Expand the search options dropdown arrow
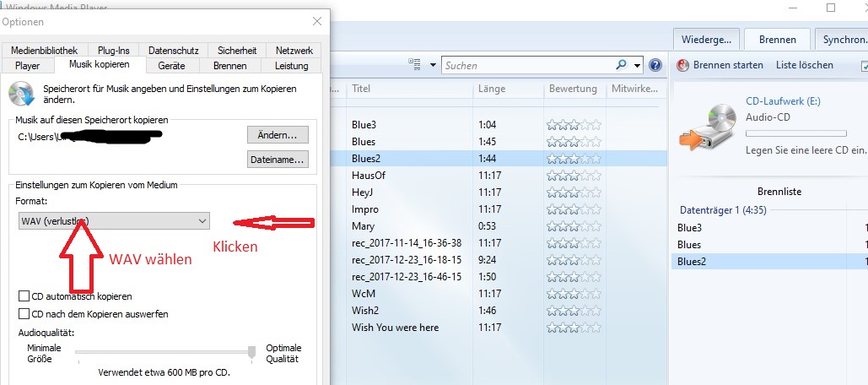Viewport: 868px width, 385px height. [637, 65]
